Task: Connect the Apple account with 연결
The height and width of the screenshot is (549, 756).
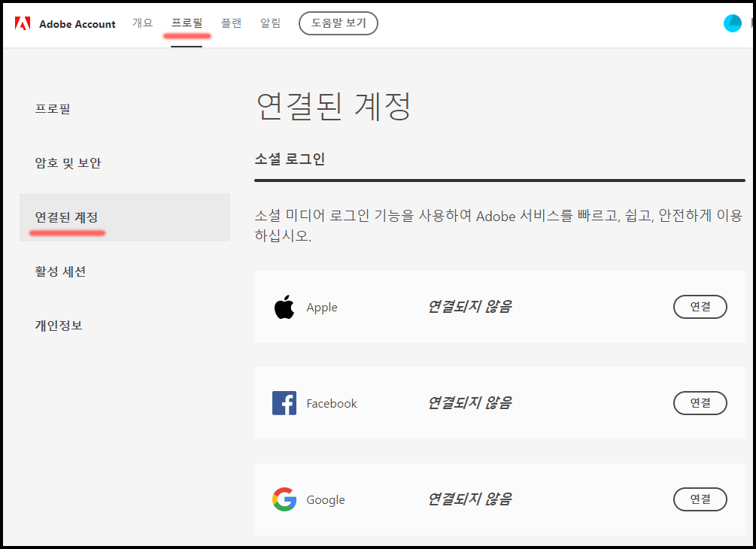Action: (x=700, y=307)
